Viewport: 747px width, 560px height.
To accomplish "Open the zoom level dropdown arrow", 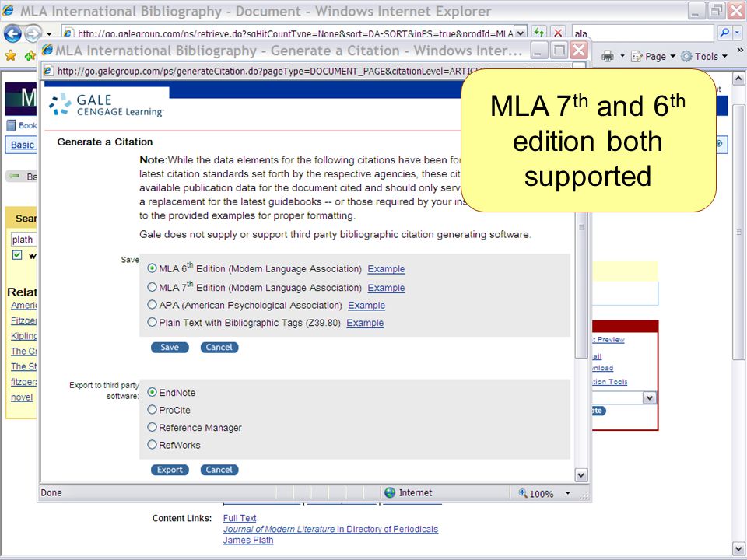I will point(568,493).
